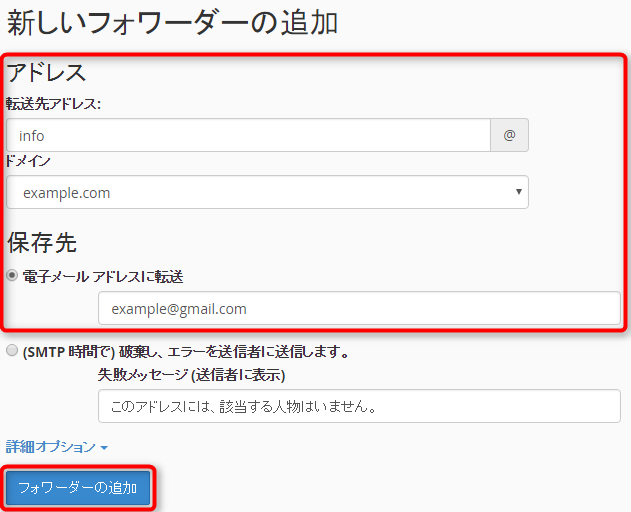Select the (SMTP 時間で) 破棄 radio button
The height and width of the screenshot is (512, 631).
tap(12, 351)
